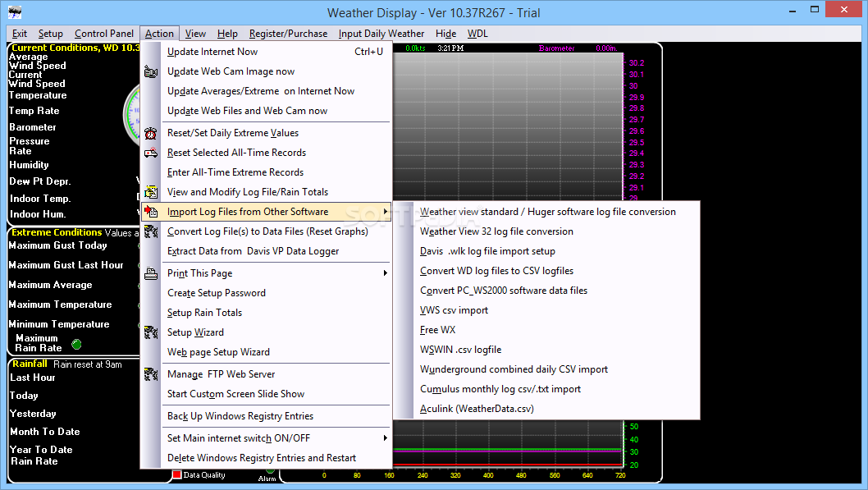The image size is (868, 490).
Task: Click the icon beside View and Modify Log File
Action: tap(151, 192)
